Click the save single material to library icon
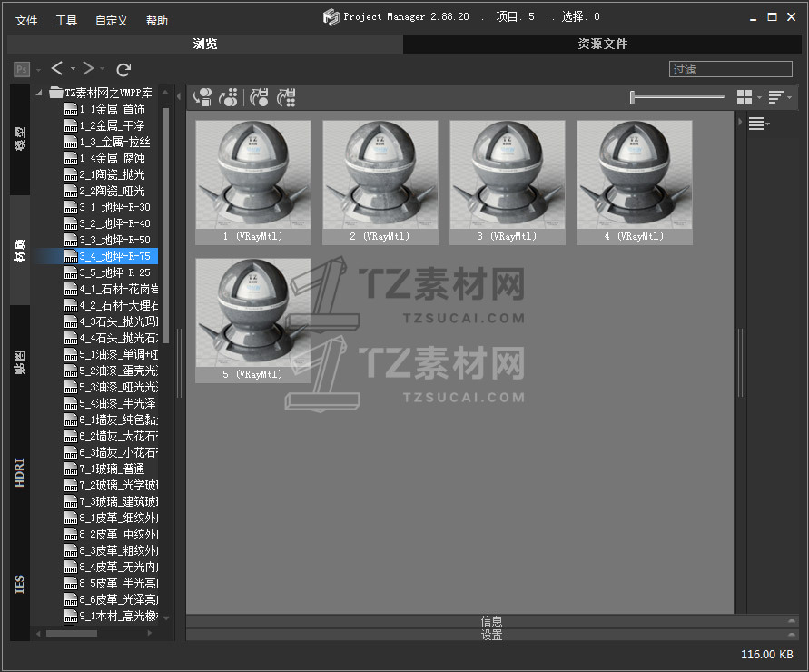 pos(260,97)
